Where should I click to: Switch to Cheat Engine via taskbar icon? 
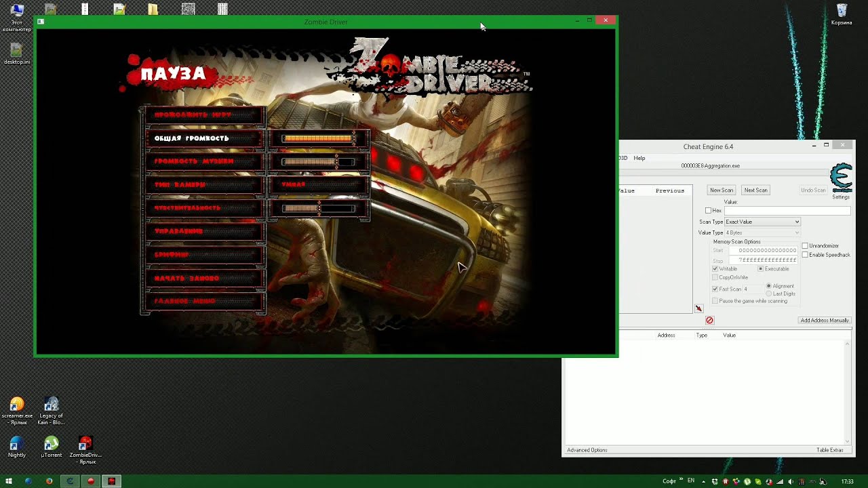70,481
